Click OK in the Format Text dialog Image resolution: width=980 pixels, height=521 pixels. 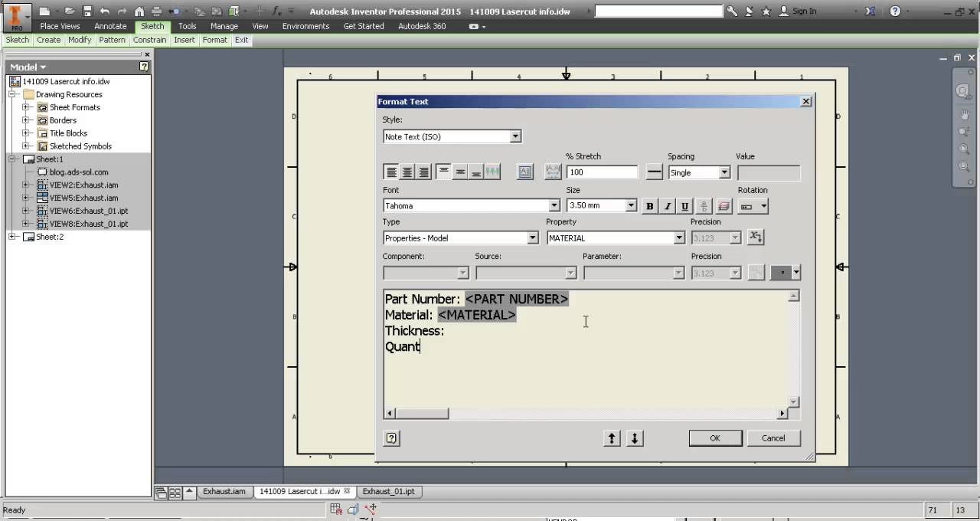tap(715, 438)
